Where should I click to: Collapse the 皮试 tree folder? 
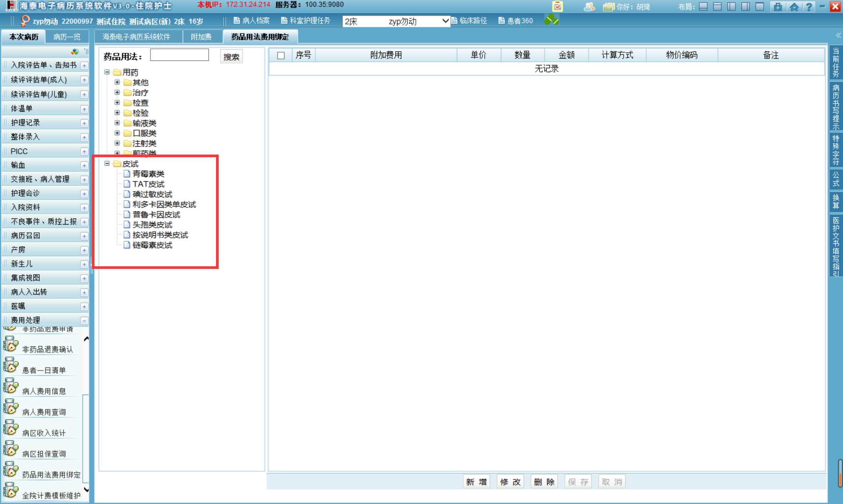(107, 164)
